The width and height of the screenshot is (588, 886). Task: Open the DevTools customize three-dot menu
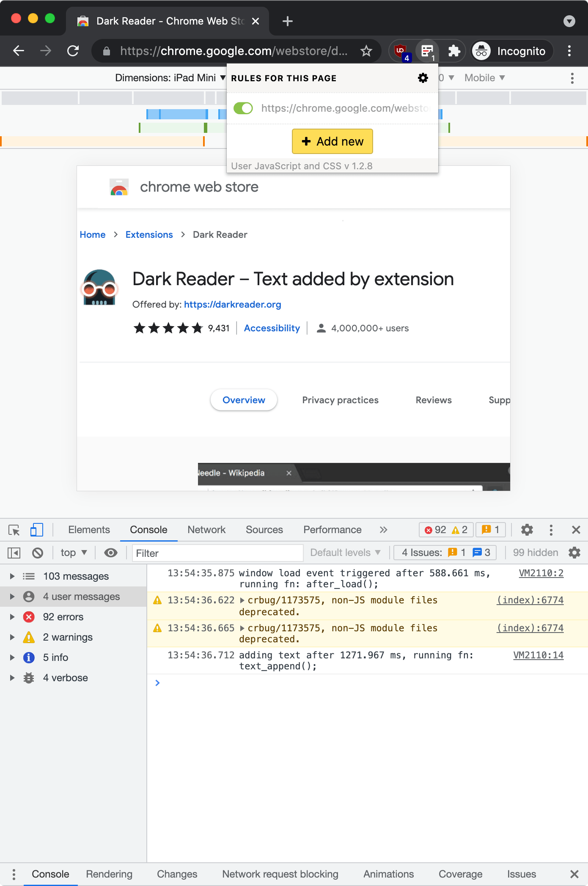coord(551,530)
